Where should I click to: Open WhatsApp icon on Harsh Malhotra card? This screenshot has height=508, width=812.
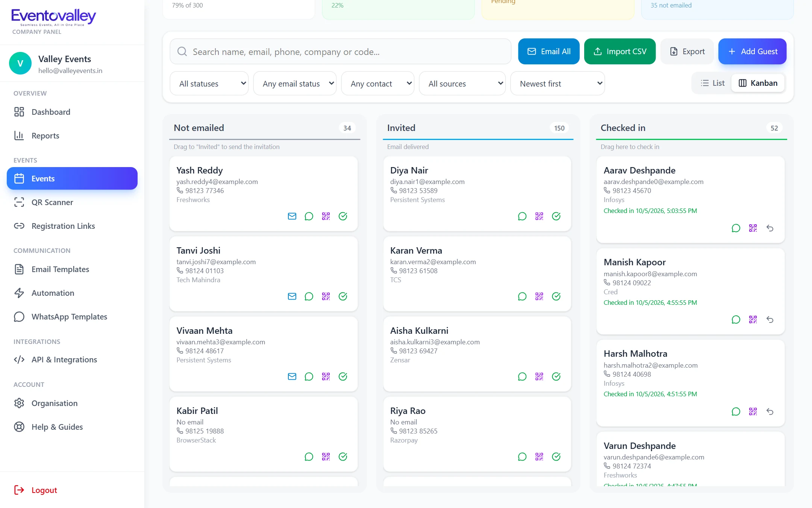(x=736, y=411)
